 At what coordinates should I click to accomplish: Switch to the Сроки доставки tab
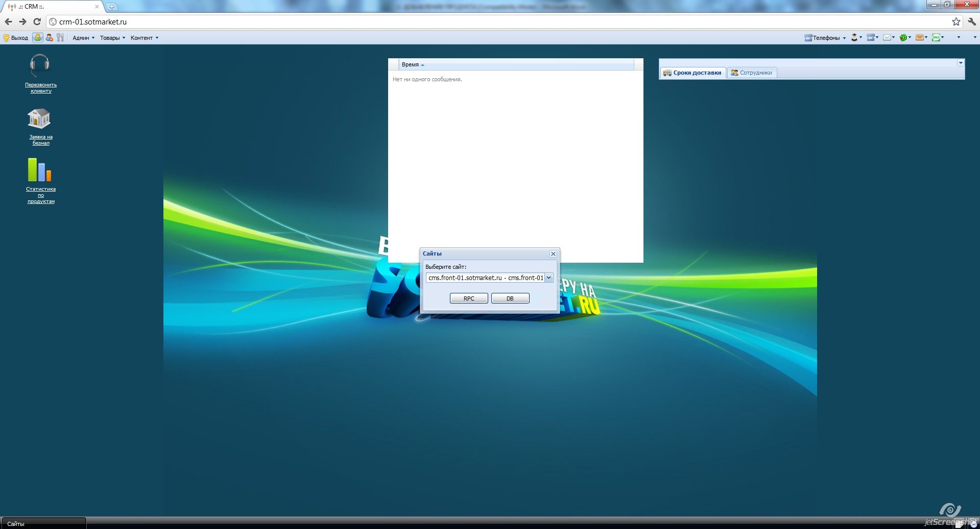692,73
